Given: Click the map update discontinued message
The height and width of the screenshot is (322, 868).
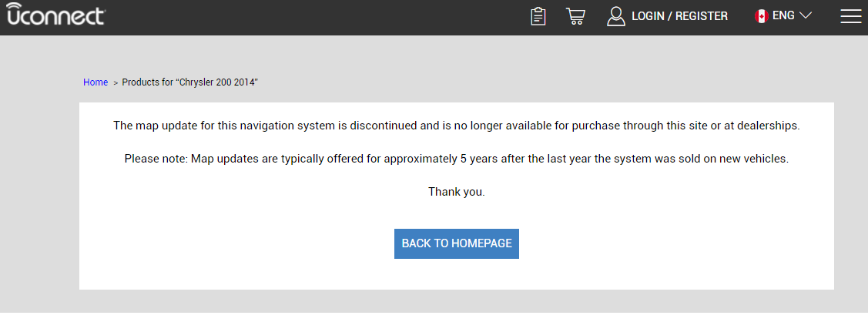Looking at the screenshot, I should (x=457, y=126).
